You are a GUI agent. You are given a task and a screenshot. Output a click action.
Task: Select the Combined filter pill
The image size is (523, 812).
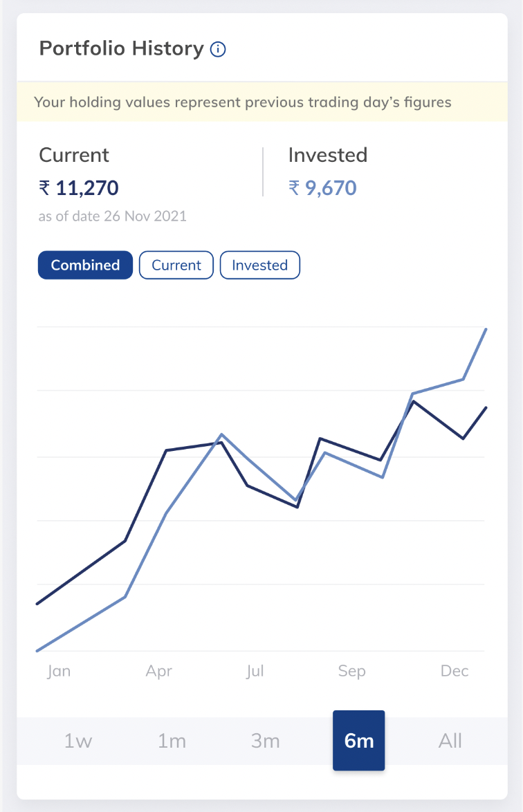(x=84, y=265)
